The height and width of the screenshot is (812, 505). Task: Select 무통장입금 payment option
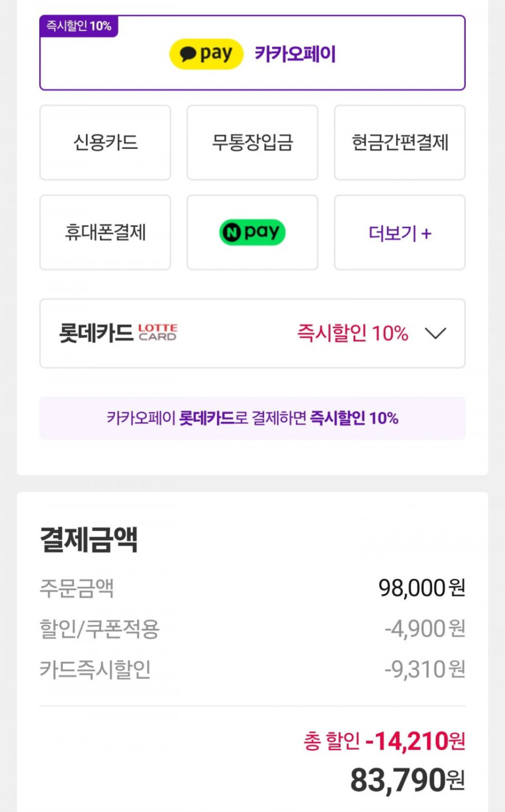(x=252, y=143)
